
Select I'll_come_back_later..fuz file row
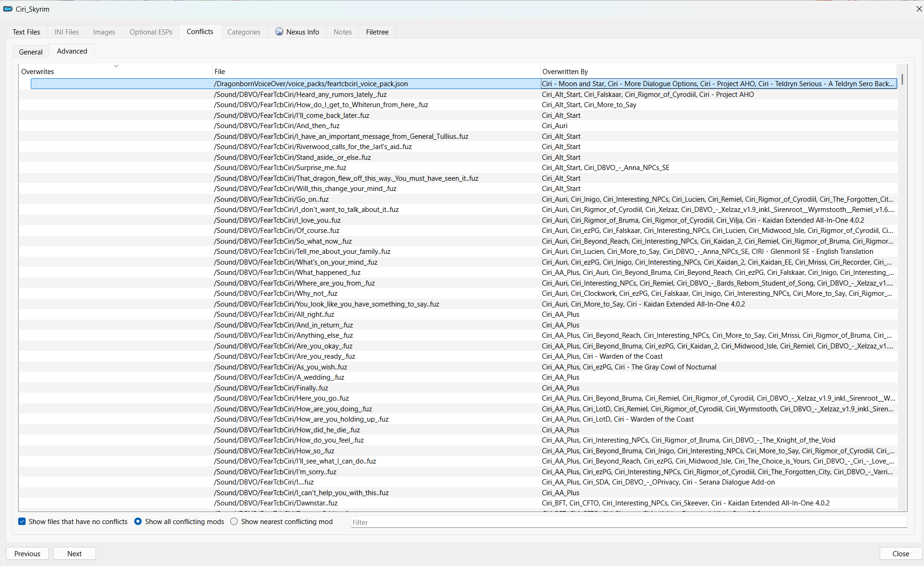point(458,116)
